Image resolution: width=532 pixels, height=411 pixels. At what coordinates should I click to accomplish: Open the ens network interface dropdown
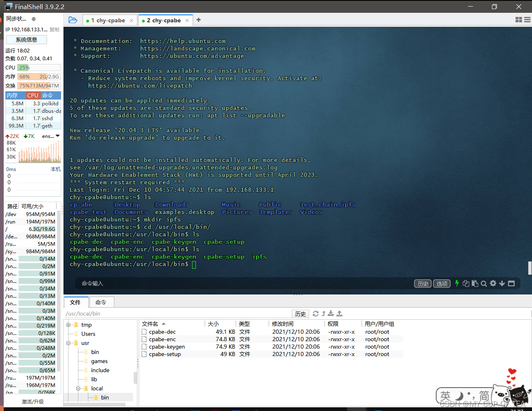57,136
